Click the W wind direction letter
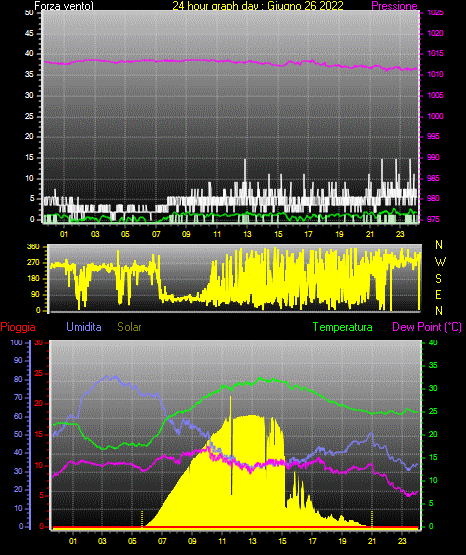Viewport: 466px width, 555px height. point(440,262)
